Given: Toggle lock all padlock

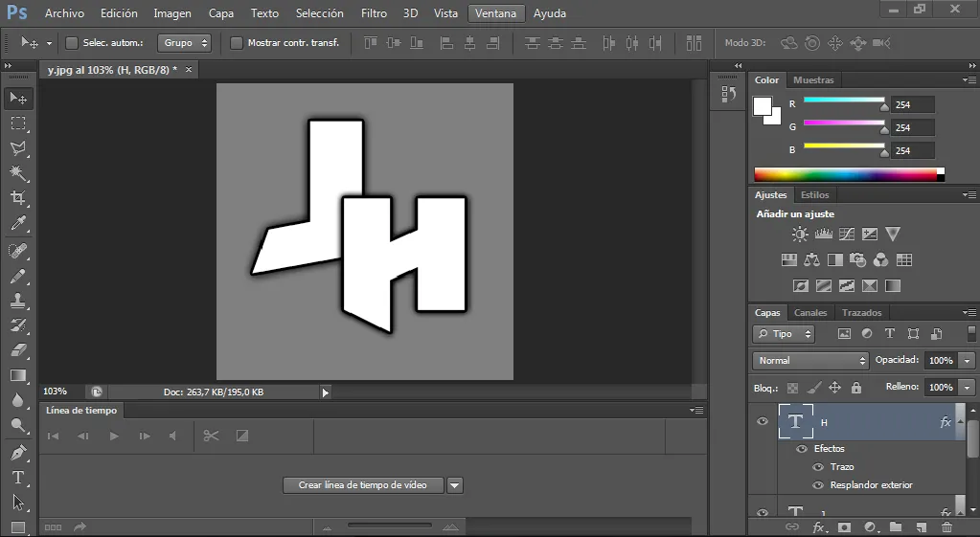Looking at the screenshot, I should (x=856, y=388).
